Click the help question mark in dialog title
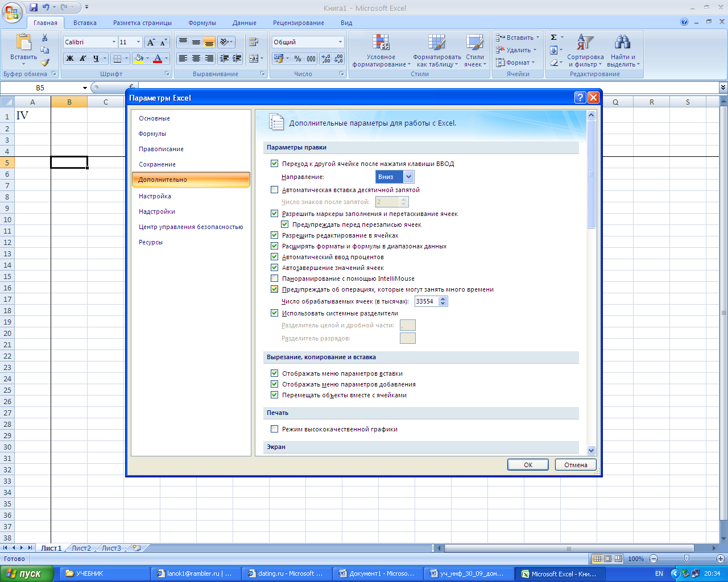Screen dimensions: 728x582 click(580, 98)
